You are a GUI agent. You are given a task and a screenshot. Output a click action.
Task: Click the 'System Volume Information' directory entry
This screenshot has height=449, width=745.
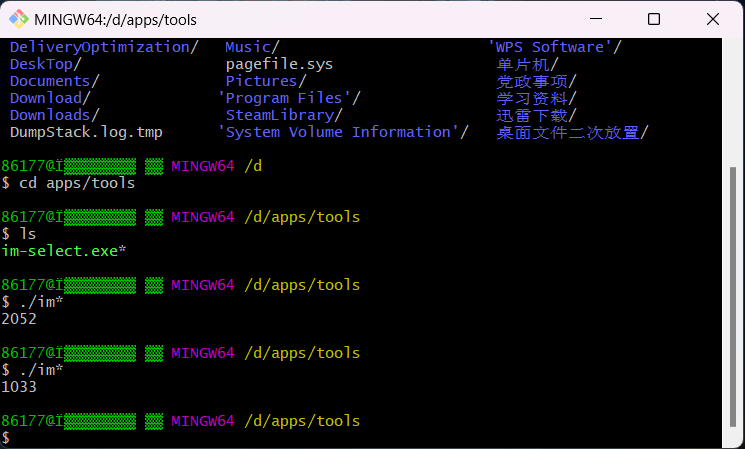coord(339,132)
